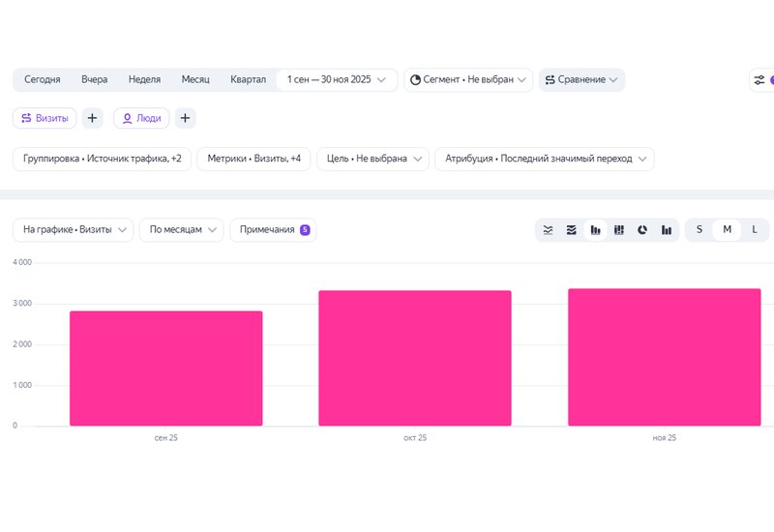Screen dimensions: 774x532
Task: Click the 2 000 y-axis value
Action: (22, 344)
